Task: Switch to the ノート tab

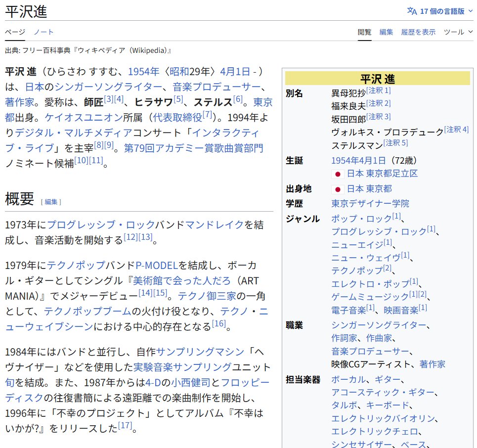Action: pyautogui.click(x=43, y=32)
